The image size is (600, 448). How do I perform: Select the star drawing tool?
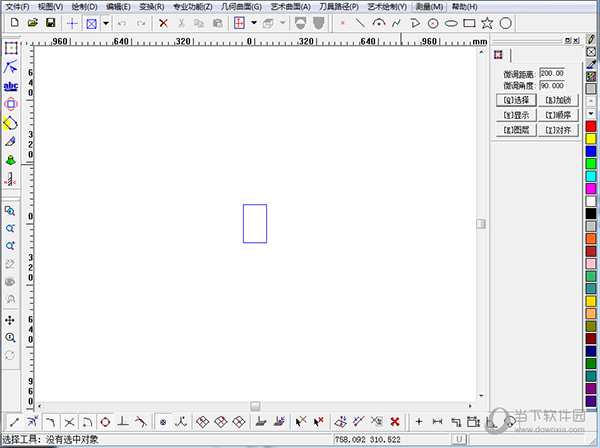[x=487, y=23]
